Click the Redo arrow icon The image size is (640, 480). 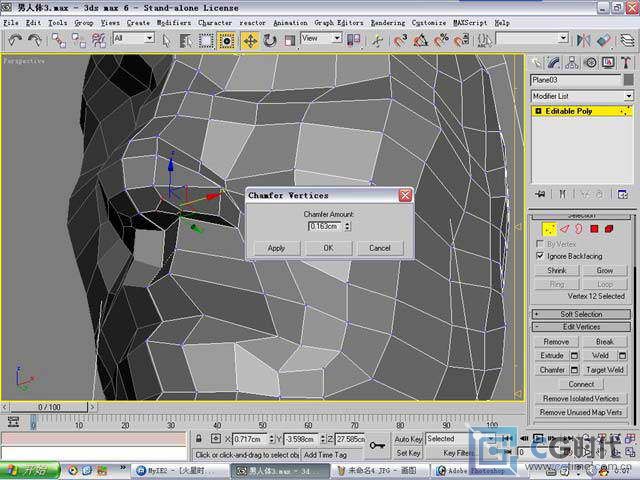(x=35, y=40)
